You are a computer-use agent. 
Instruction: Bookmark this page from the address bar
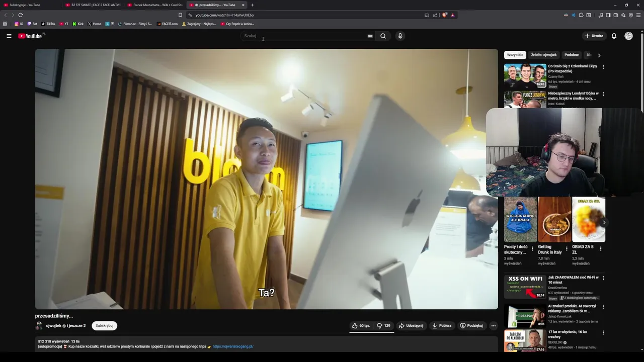(x=180, y=15)
